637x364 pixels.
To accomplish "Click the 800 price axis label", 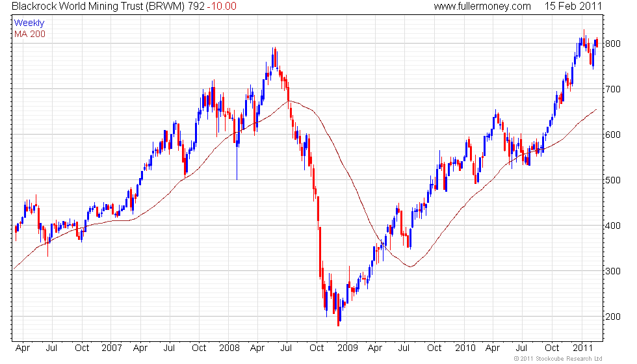I will [x=612, y=44].
